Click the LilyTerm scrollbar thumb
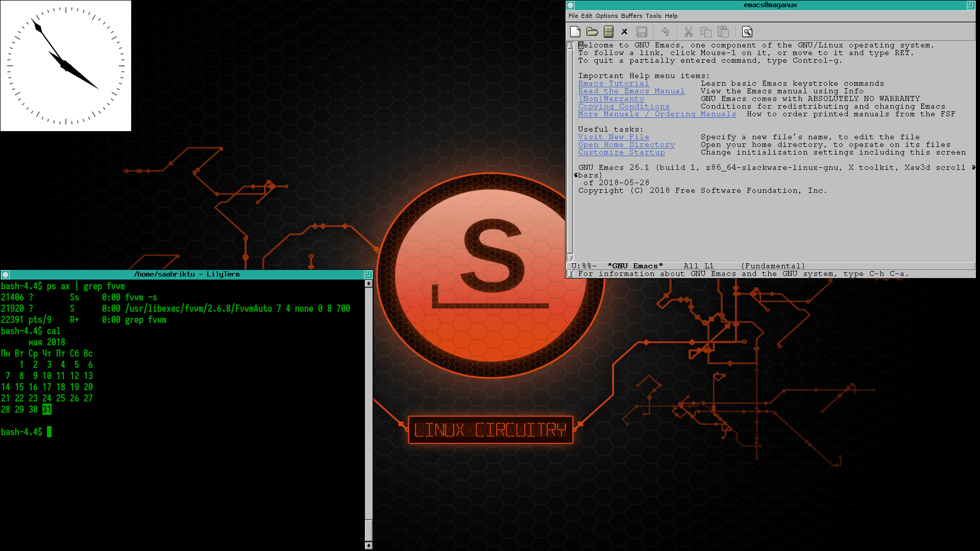This screenshot has height=551, width=980. (x=369, y=530)
